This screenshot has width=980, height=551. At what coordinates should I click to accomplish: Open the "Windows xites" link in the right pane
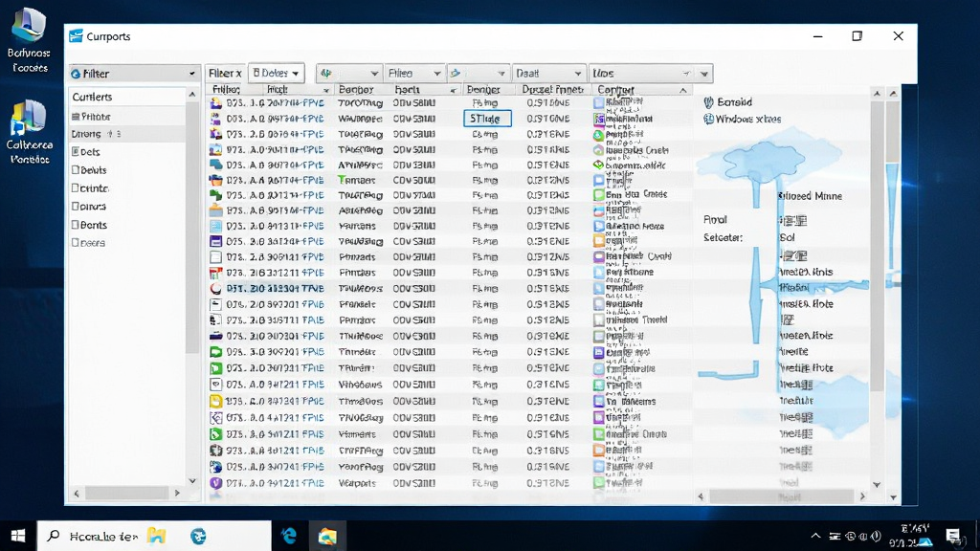(x=747, y=120)
